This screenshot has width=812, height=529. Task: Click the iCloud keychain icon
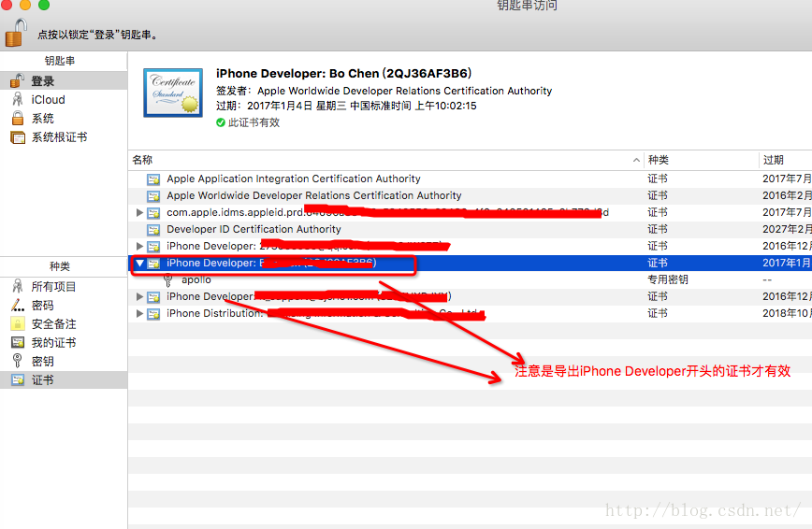(x=18, y=99)
